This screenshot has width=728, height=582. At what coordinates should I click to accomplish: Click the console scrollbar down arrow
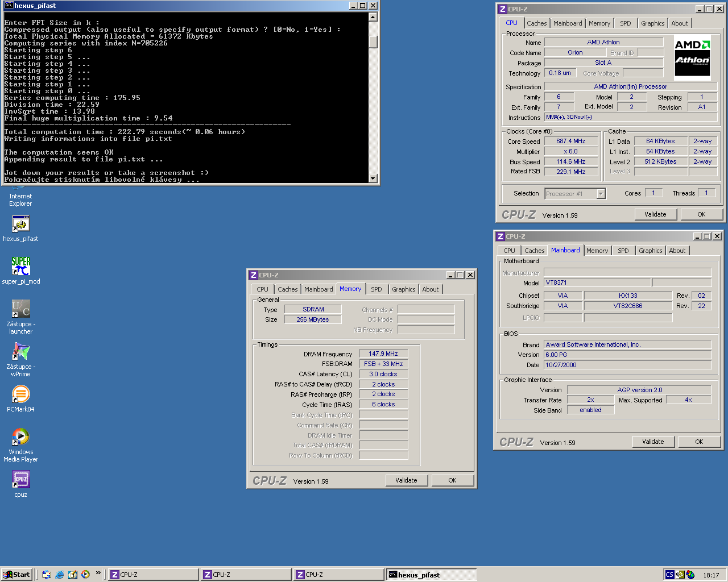(373, 178)
